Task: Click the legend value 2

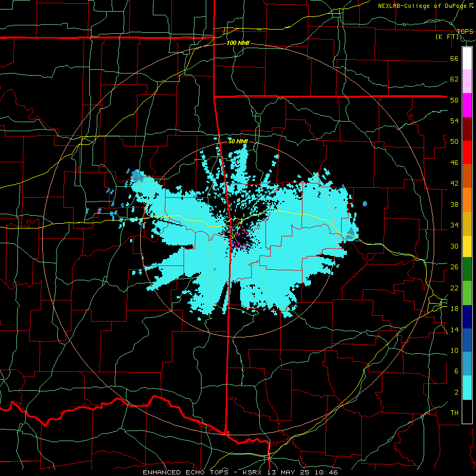Action: point(456,392)
